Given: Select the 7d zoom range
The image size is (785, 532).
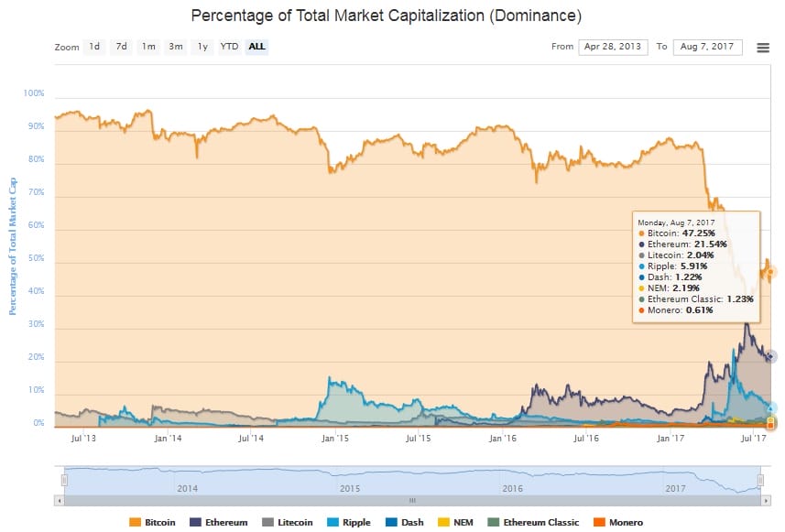Looking at the screenshot, I should pos(121,47).
